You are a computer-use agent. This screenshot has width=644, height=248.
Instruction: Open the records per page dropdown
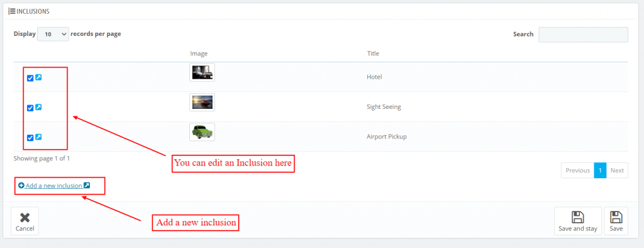click(53, 34)
